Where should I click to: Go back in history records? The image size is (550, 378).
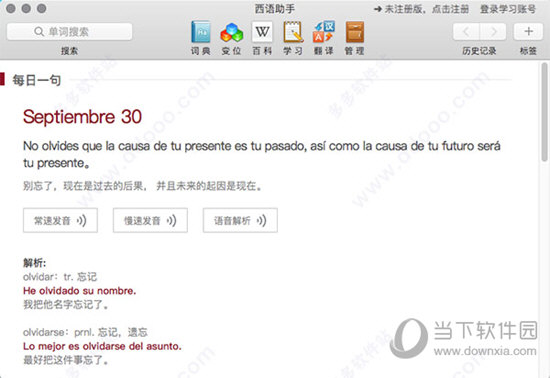coord(466,32)
